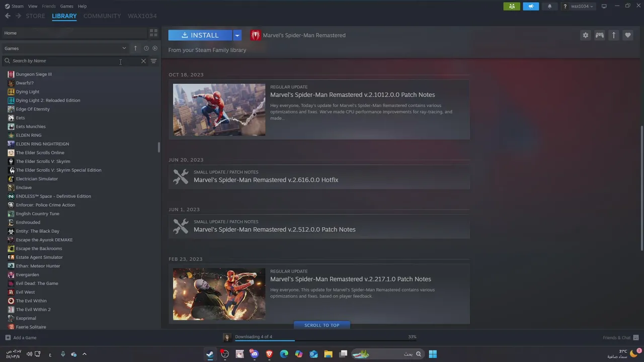Click the question mark help icon

pyautogui.click(x=565, y=7)
